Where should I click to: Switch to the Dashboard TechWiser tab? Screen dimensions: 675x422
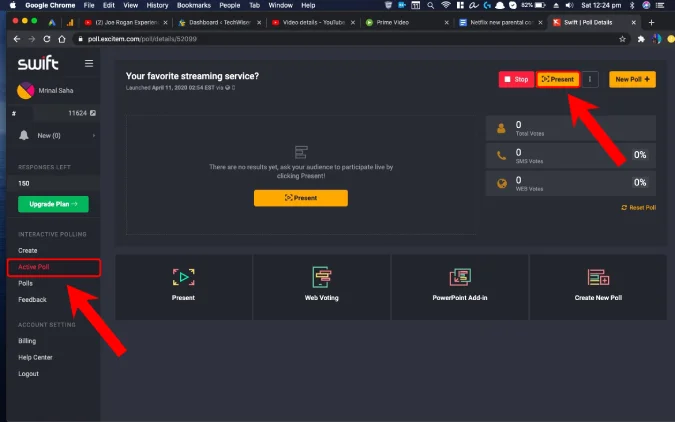219,22
